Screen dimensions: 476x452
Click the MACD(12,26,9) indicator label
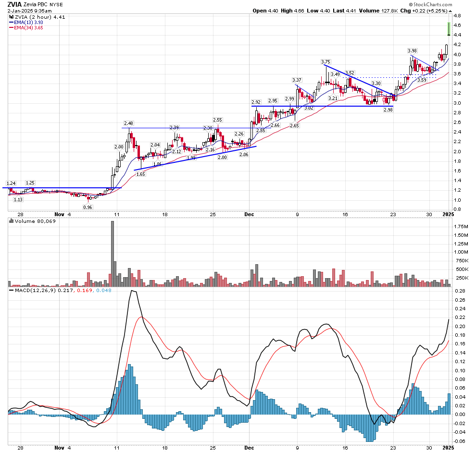pos(33,291)
